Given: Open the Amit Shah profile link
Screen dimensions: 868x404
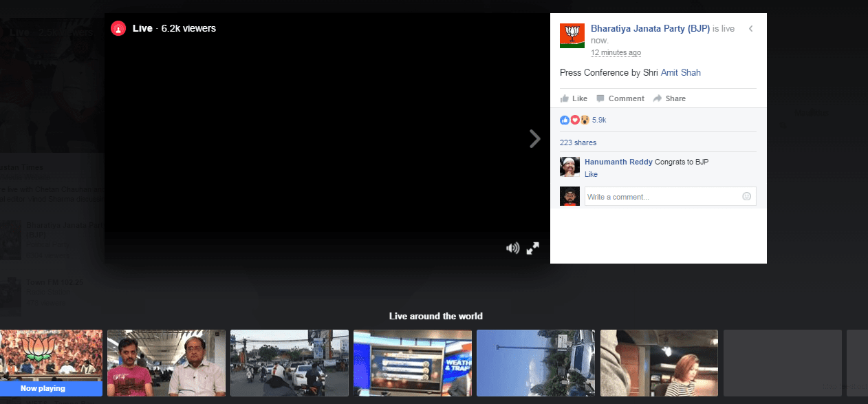Looking at the screenshot, I should (x=681, y=72).
